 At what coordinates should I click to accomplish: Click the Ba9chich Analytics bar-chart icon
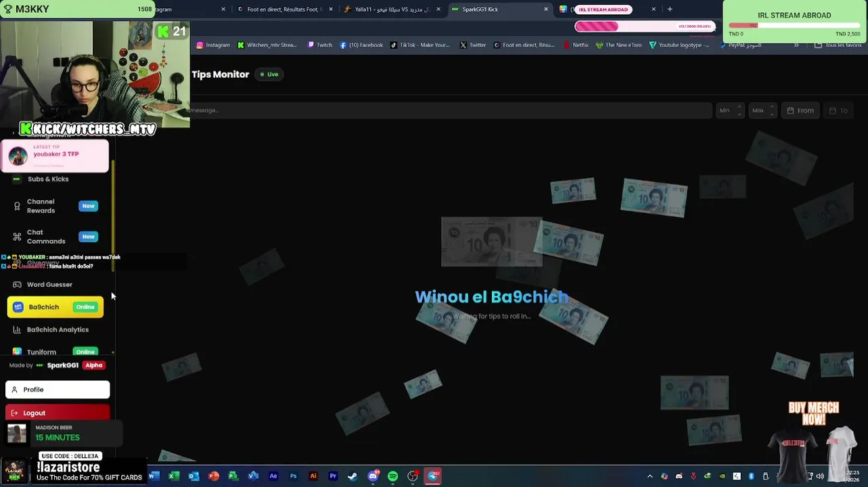pos(17,329)
